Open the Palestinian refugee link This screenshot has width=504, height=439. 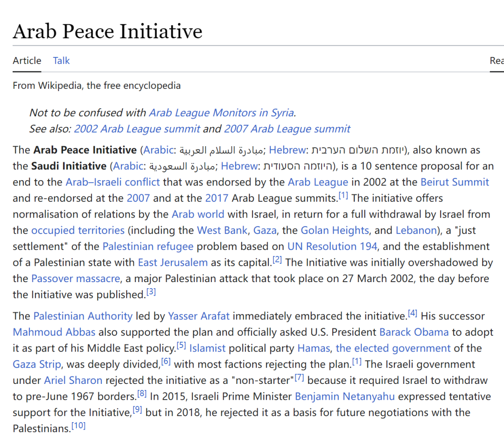(148, 247)
